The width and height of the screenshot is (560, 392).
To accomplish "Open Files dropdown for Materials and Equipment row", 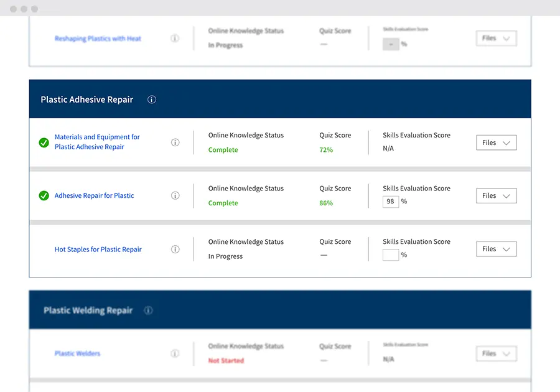I will (x=496, y=142).
